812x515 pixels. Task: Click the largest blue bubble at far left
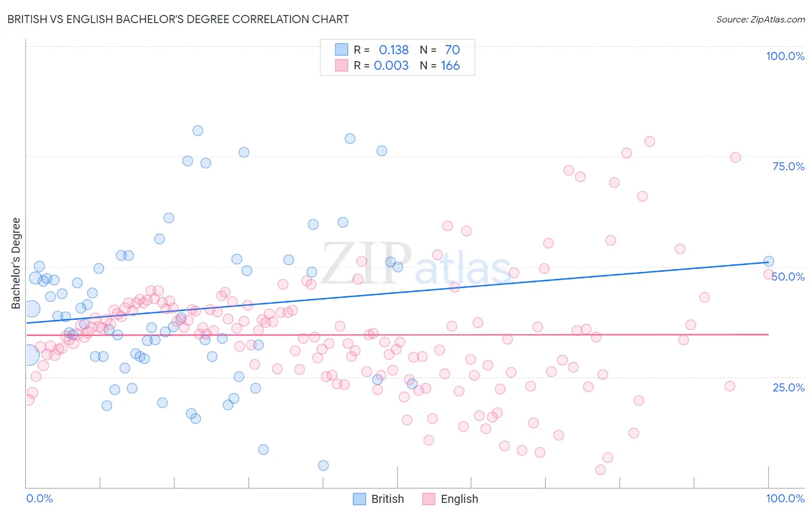click(28, 355)
